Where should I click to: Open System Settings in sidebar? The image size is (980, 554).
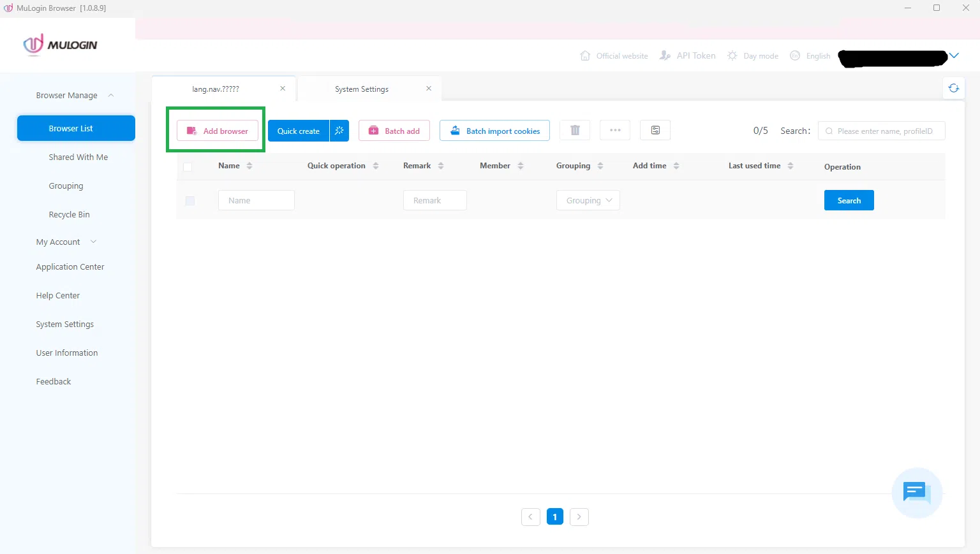[x=65, y=324]
